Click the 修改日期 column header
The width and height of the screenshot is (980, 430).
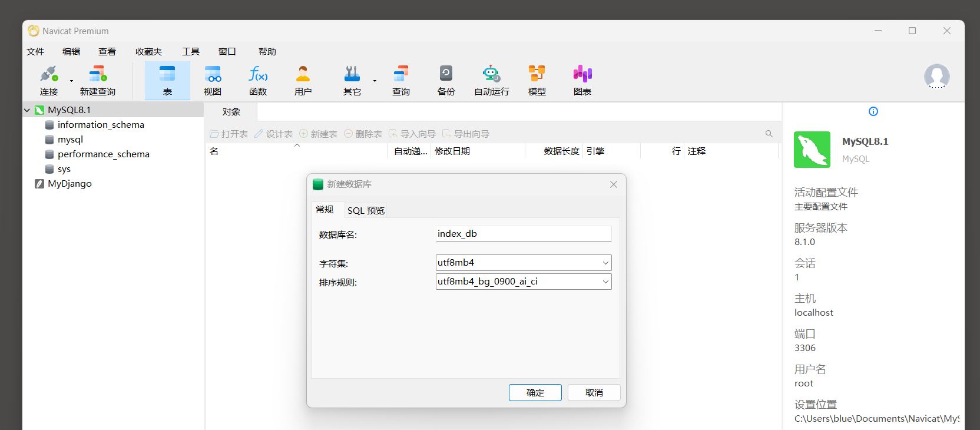[x=478, y=151]
